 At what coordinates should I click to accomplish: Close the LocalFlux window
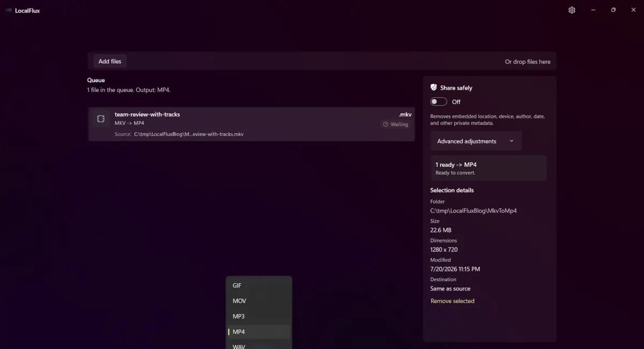tap(633, 10)
